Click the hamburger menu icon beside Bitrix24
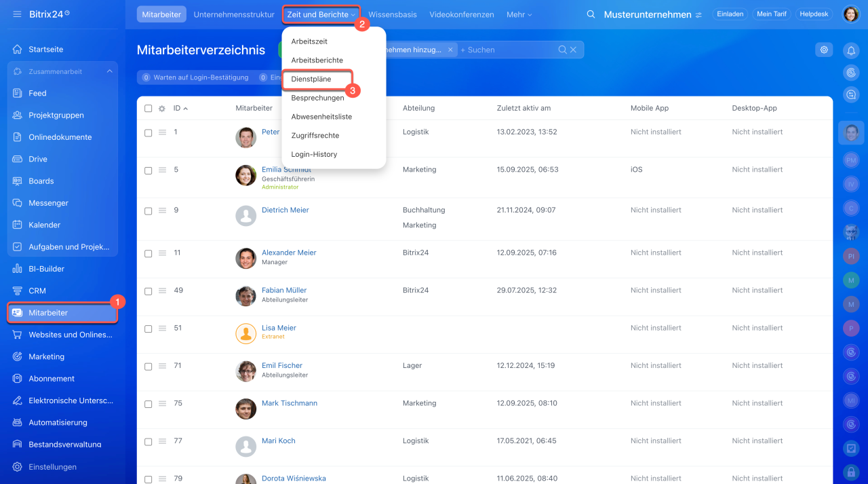The width and height of the screenshot is (868, 484). [x=17, y=14]
